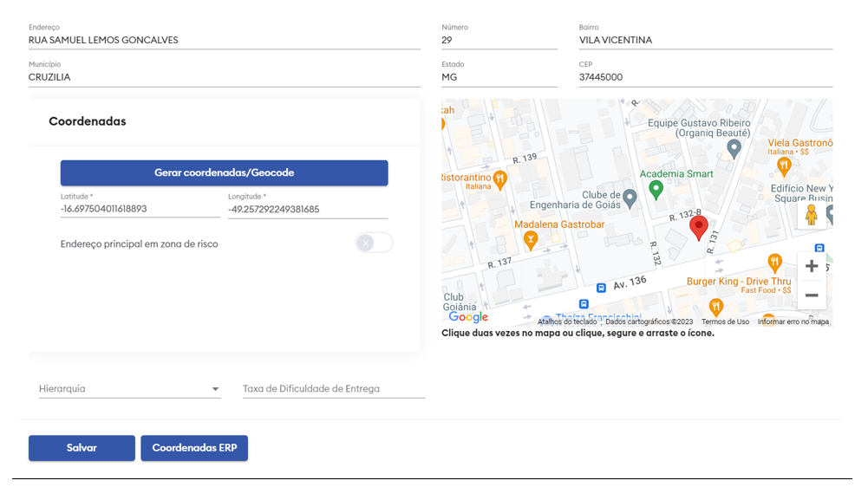Open Informar erro no mapa link
The width and height of the screenshot is (868, 487).
793,321
